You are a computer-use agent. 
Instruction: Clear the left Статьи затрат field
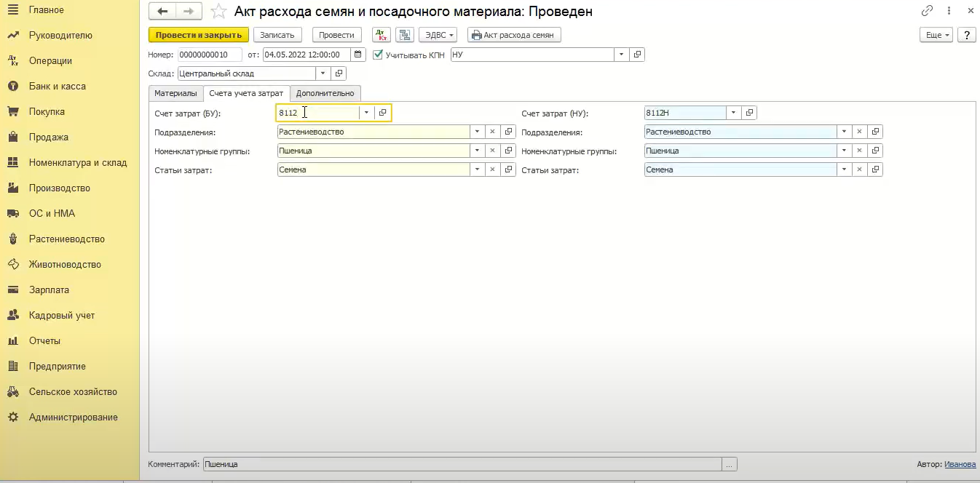click(x=492, y=169)
